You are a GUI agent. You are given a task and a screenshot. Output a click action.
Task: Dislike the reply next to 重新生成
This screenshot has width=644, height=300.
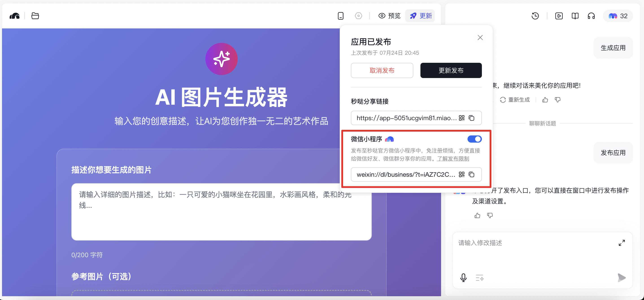[557, 100]
